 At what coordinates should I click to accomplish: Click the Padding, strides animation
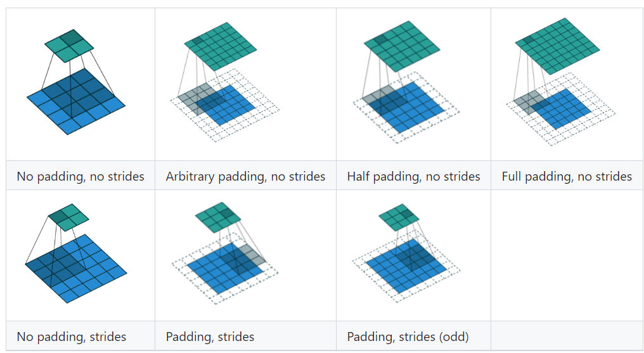click(224, 253)
